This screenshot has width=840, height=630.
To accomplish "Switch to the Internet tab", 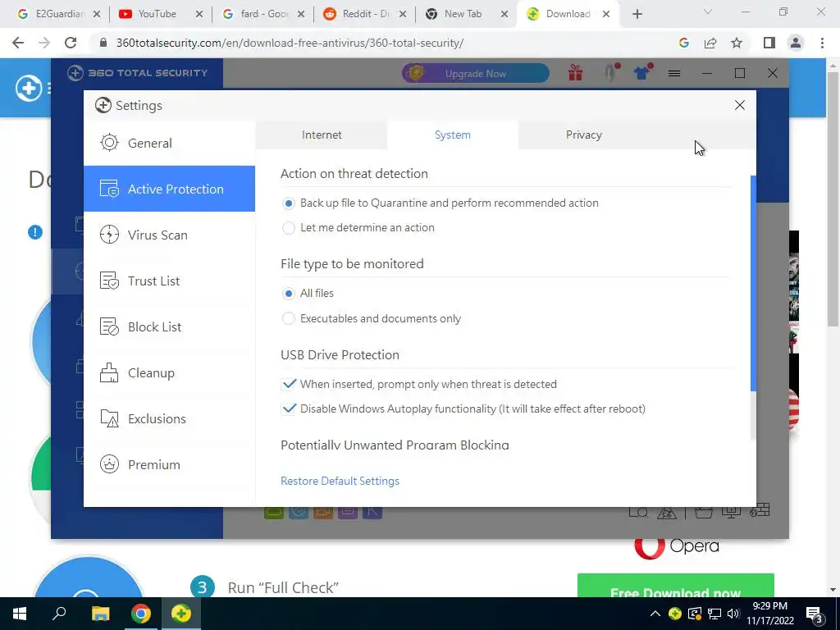I will tap(322, 135).
